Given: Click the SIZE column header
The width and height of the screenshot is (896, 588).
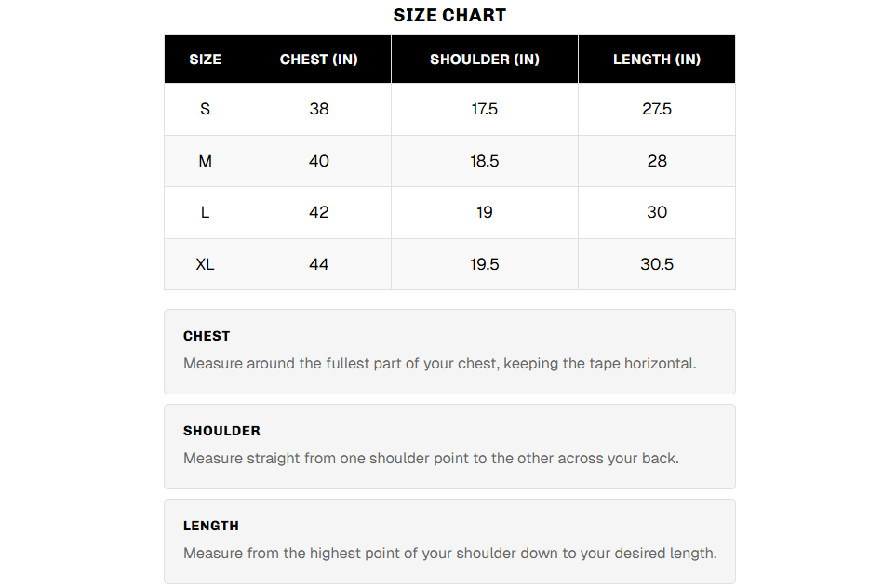Looking at the screenshot, I should point(205,60).
